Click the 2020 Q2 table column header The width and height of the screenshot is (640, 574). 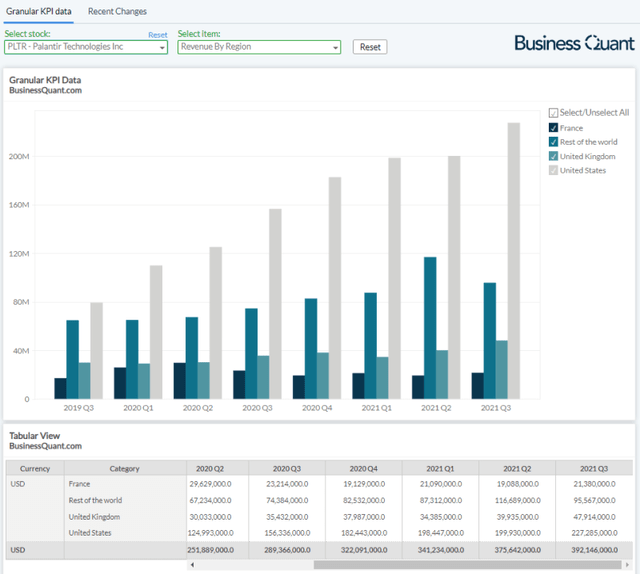218,469
